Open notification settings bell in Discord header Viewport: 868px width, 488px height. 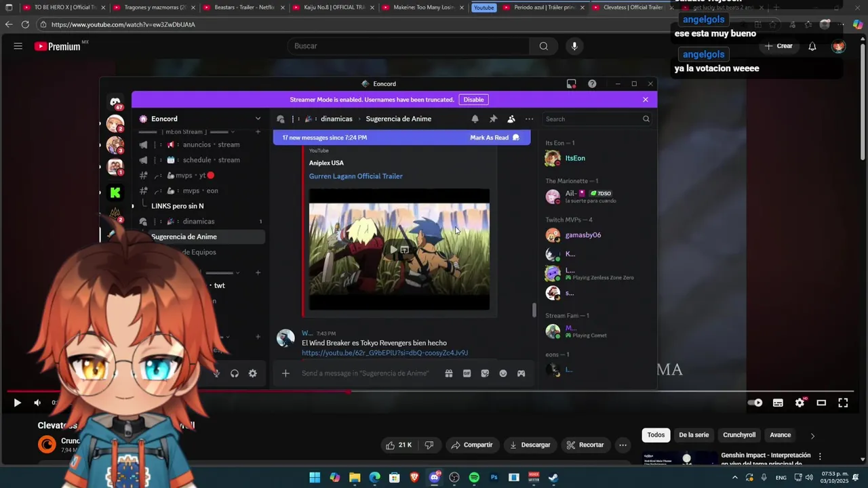(x=475, y=119)
